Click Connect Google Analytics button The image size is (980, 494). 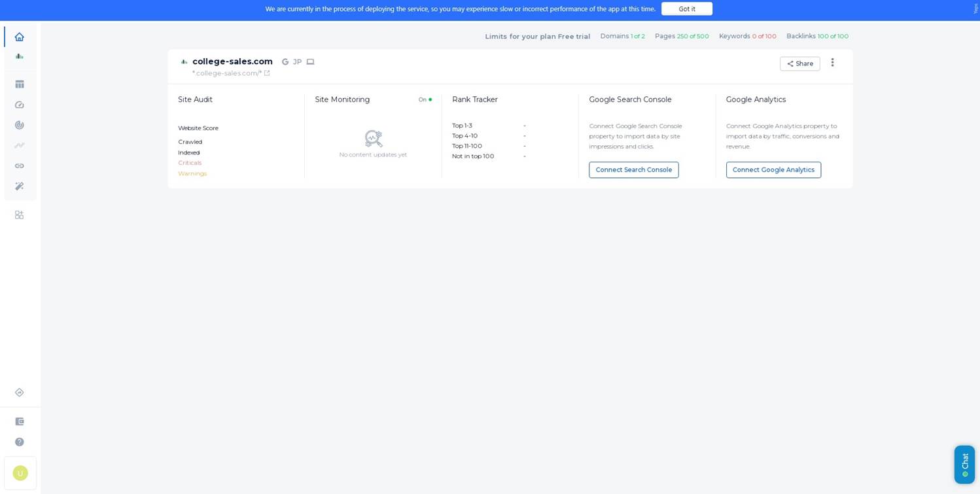(x=773, y=170)
